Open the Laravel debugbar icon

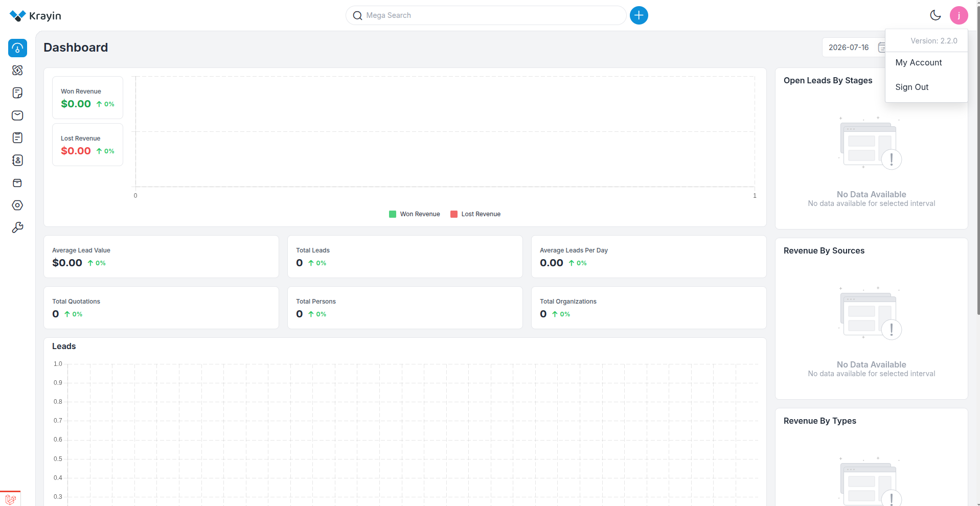pos(10,499)
